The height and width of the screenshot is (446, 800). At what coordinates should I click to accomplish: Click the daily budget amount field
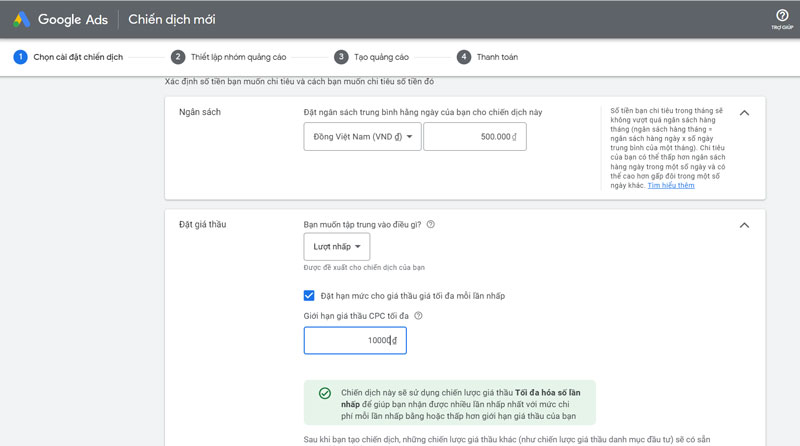(474, 137)
